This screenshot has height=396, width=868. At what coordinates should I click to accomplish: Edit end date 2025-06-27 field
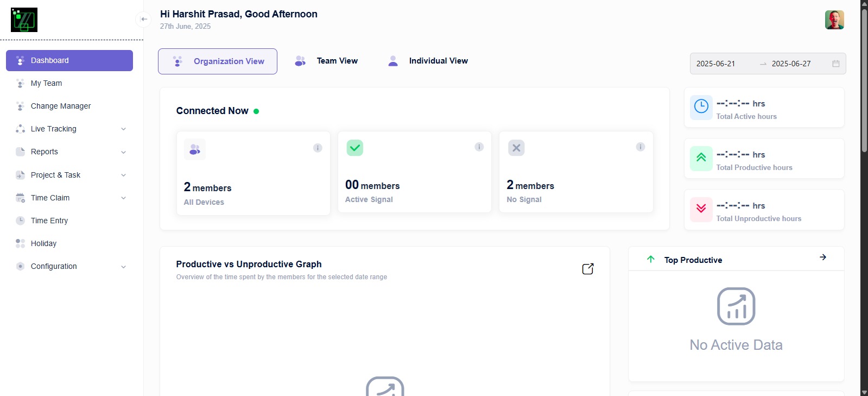click(x=791, y=64)
